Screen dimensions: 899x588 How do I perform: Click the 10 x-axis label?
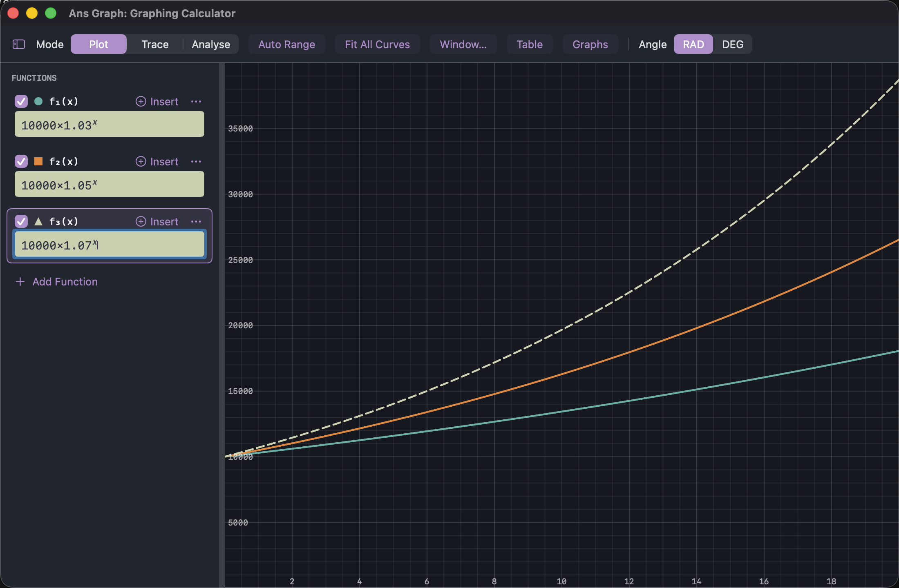click(x=561, y=581)
